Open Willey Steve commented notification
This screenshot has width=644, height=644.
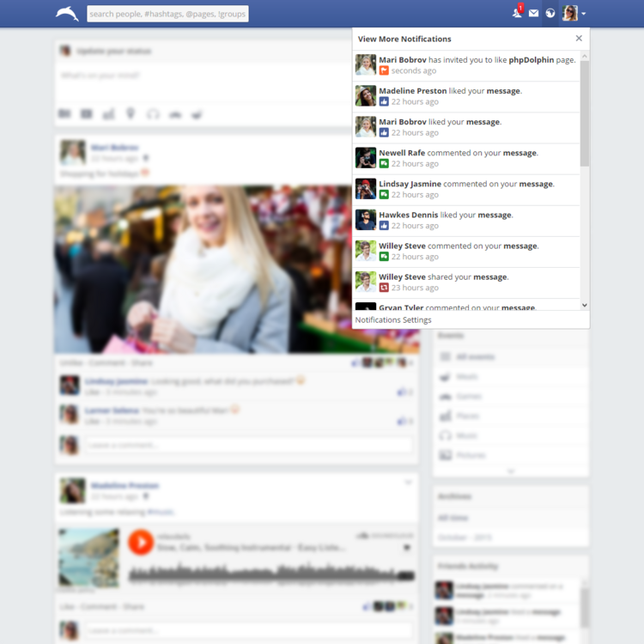[x=466, y=252]
